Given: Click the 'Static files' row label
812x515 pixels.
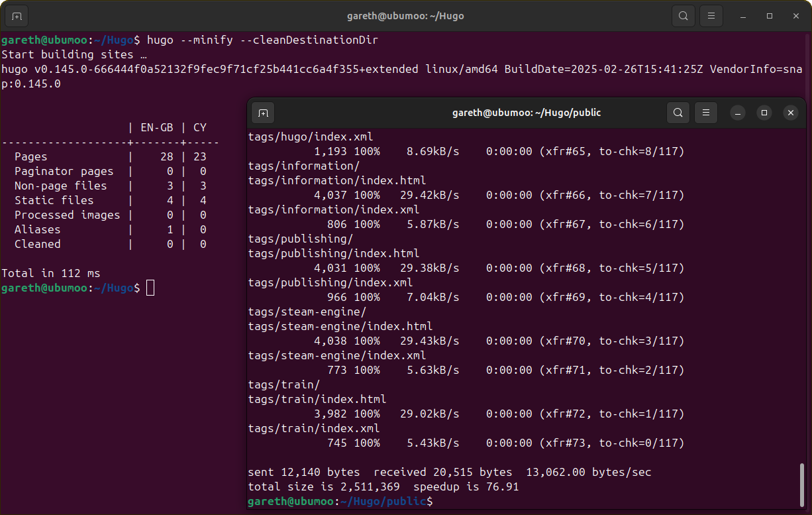Looking at the screenshot, I should tap(54, 200).
